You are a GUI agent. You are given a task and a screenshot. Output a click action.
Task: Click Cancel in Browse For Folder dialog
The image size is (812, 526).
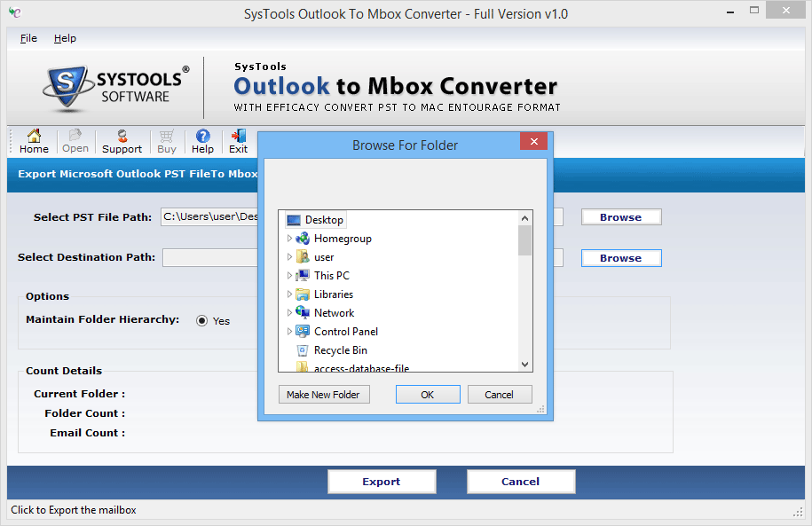(500, 395)
